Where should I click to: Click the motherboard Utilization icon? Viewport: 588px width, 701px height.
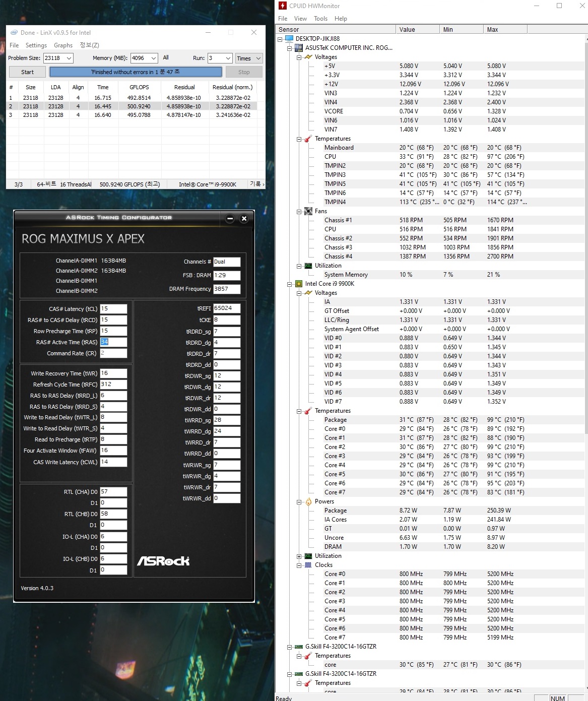[x=308, y=266]
